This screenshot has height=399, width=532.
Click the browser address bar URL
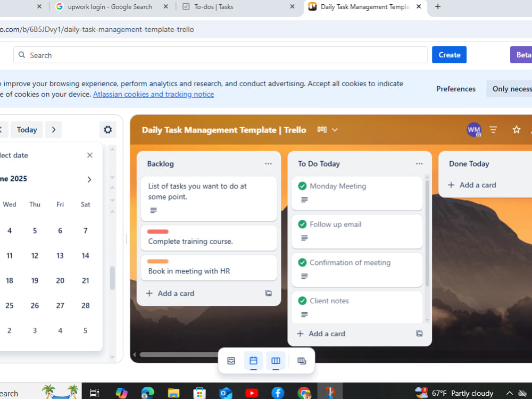97,29
